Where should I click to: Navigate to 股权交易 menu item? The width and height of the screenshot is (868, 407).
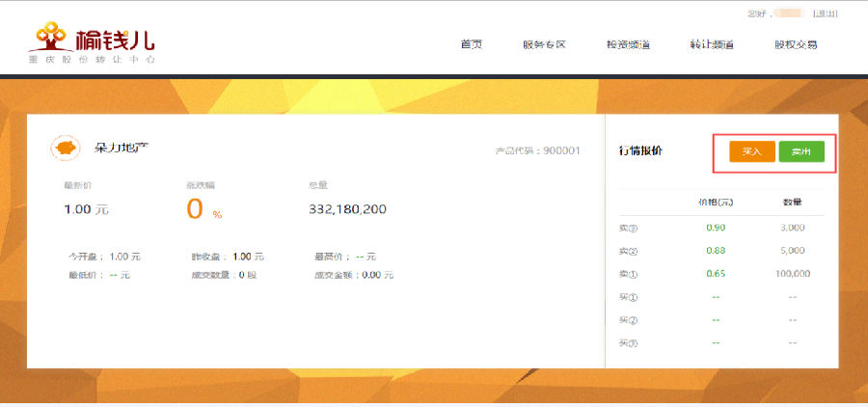click(796, 44)
